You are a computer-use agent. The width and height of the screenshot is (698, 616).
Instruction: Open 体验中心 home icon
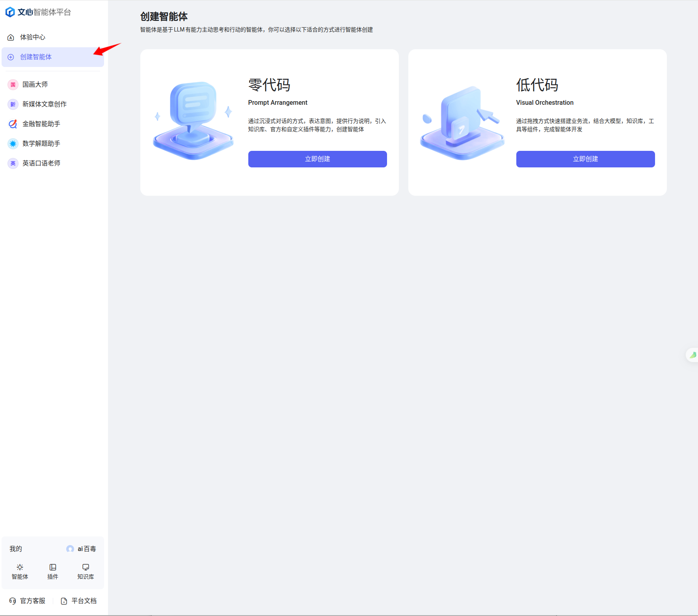pos(11,37)
